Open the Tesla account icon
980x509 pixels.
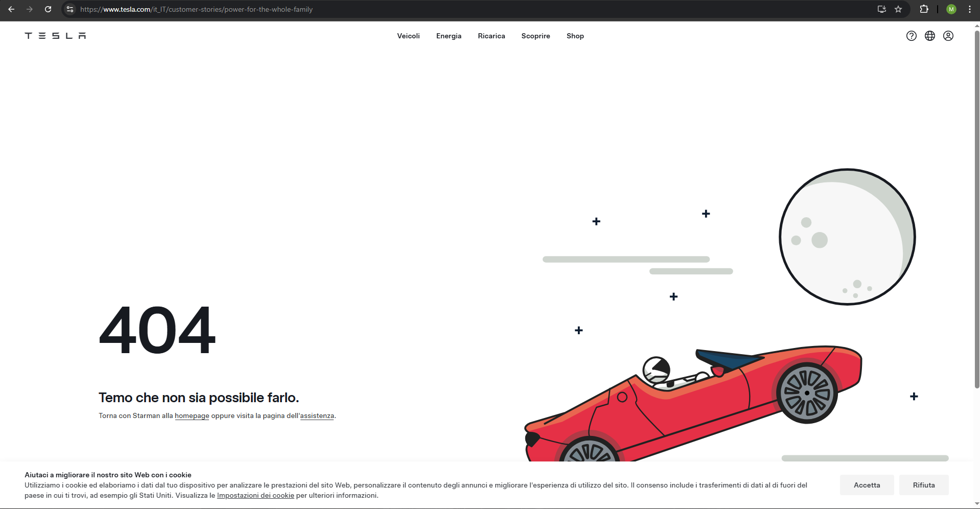pos(948,36)
